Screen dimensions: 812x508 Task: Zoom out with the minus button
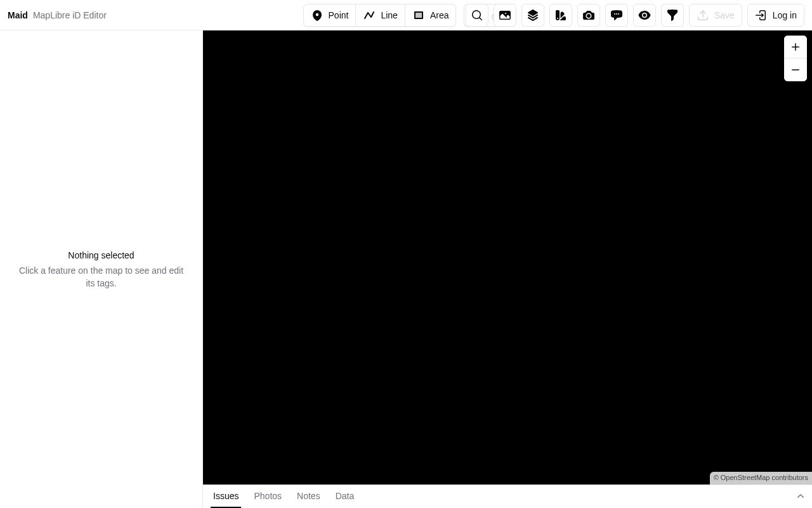(x=796, y=70)
